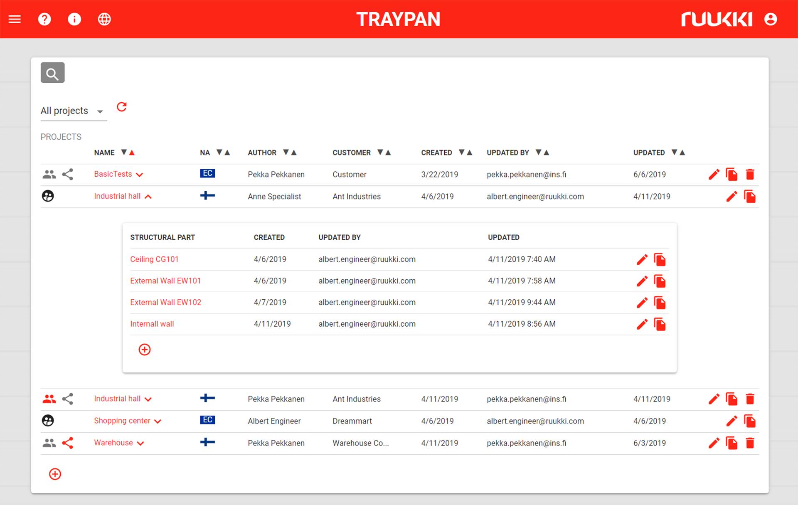Sort NAME column ascending with red arrow

[x=132, y=153]
